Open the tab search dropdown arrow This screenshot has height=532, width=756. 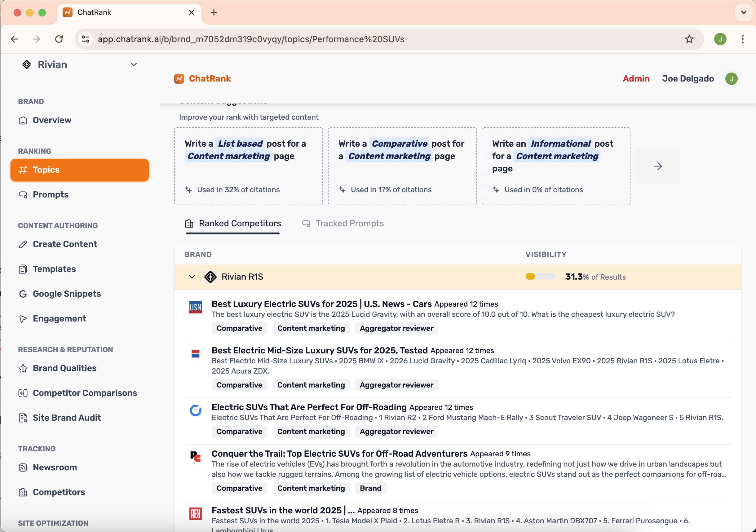(x=744, y=12)
